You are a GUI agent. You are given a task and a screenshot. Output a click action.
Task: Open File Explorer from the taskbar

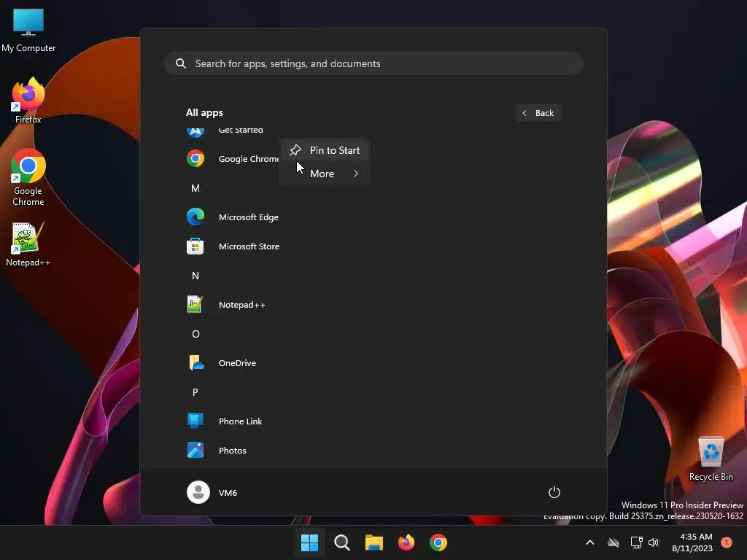[x=374, y=542]
